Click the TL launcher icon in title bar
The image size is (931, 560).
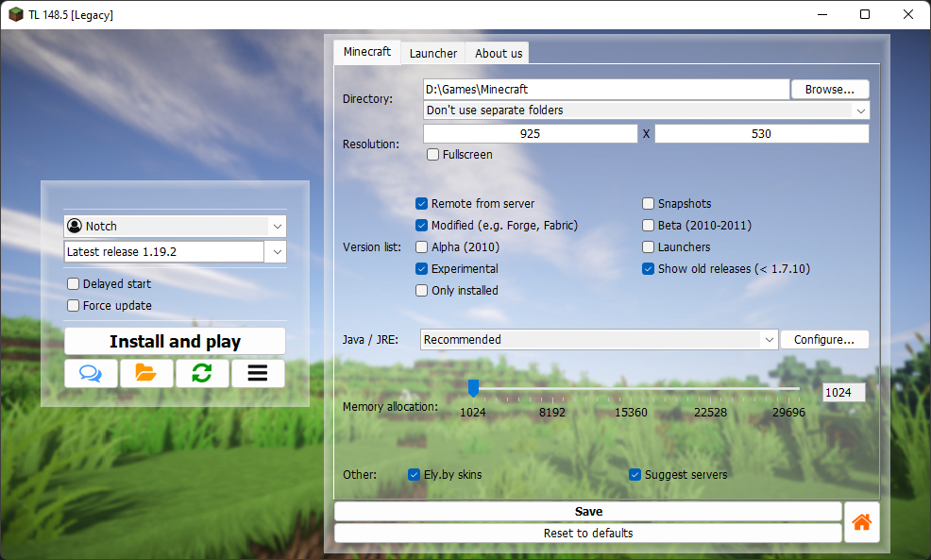tap(14, 14)
